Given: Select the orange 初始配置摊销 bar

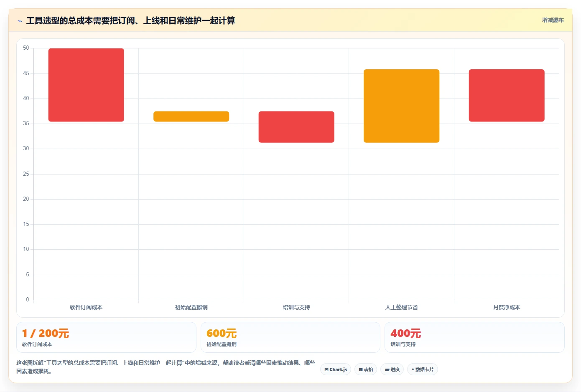Looking at the screenshot, I should pos(191,116).
